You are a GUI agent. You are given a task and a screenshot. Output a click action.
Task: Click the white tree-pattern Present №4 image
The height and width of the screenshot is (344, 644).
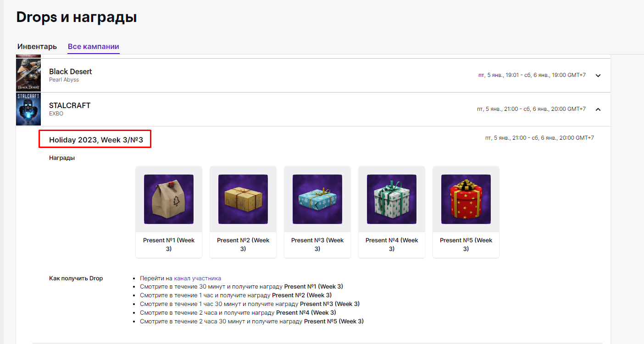392,199
